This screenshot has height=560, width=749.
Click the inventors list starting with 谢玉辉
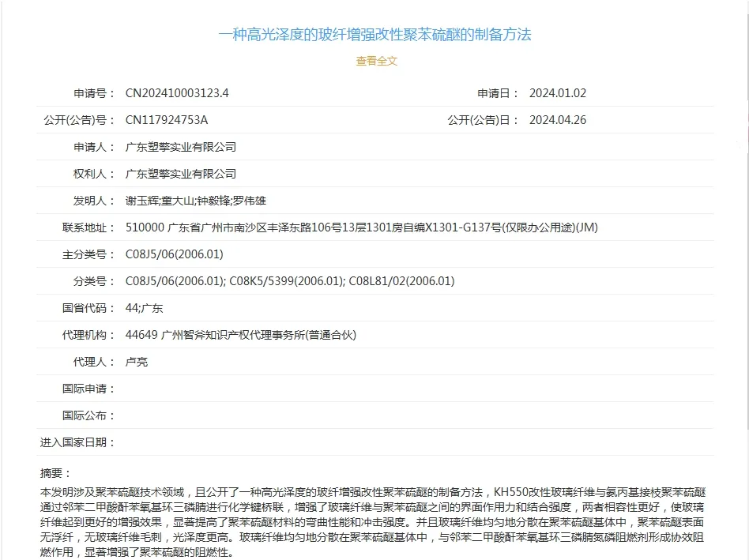pyautogui.click(x=196, y=201)
